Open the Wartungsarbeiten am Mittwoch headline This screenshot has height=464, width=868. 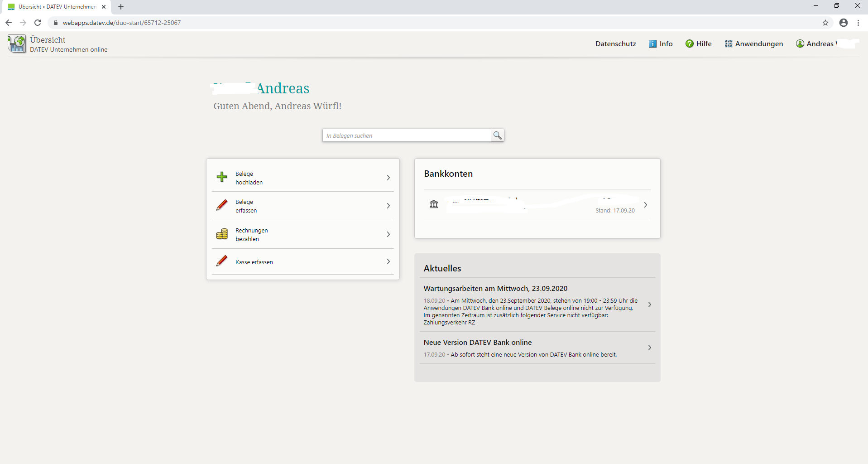click(x=495, y=288)
